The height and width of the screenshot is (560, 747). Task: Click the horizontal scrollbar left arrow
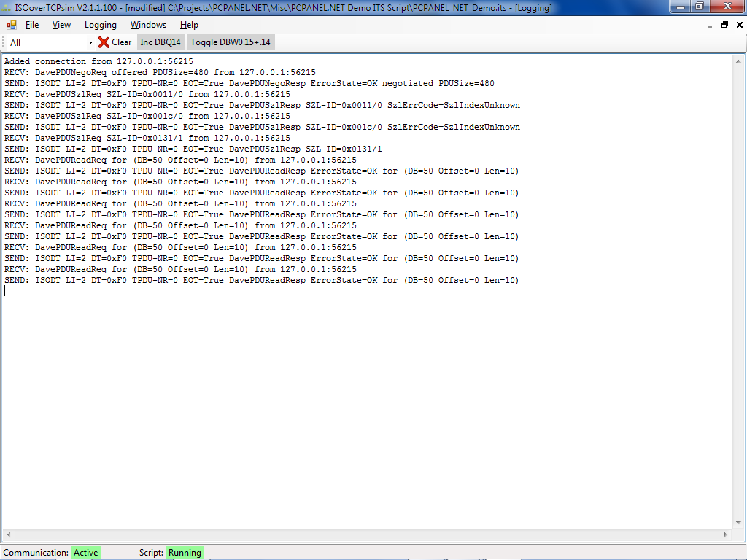7,535
